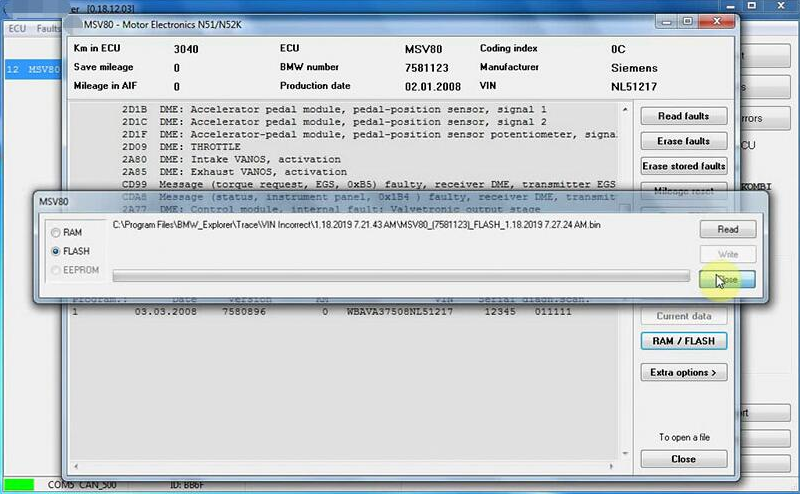
Task: Click fault line 2D09 THROTTLE
Action: tap(181, 147)
